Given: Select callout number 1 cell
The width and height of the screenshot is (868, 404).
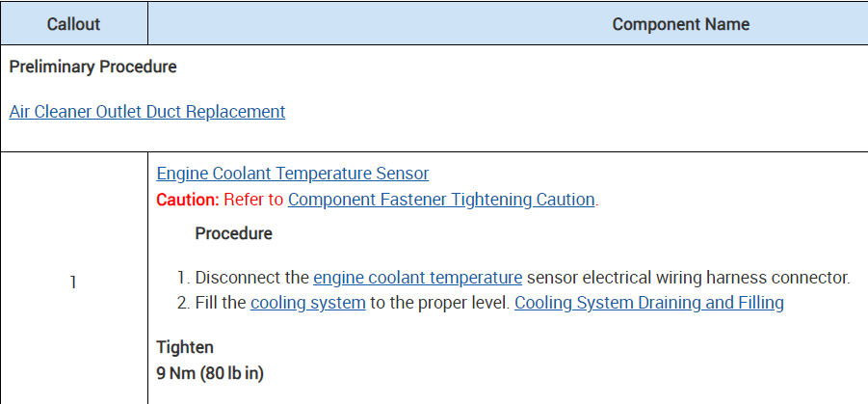Looking at the screenshot, I should (x=73, y=283).
